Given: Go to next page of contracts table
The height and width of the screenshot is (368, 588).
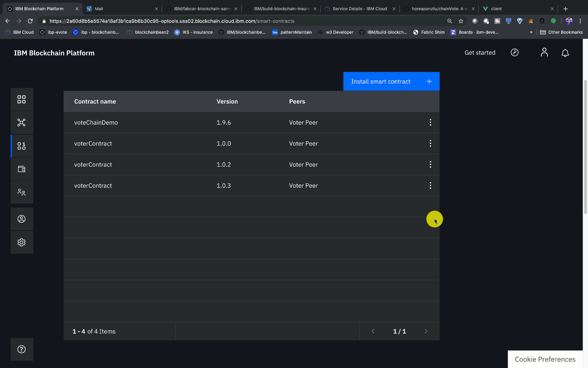Looking at the screenshot, I should (x=426, y=331).
